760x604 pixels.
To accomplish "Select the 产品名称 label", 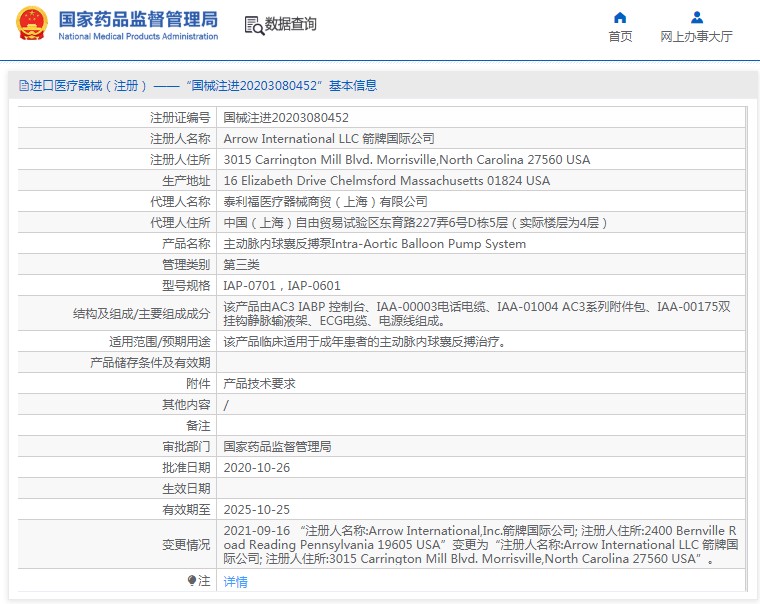I will point(186,243).
